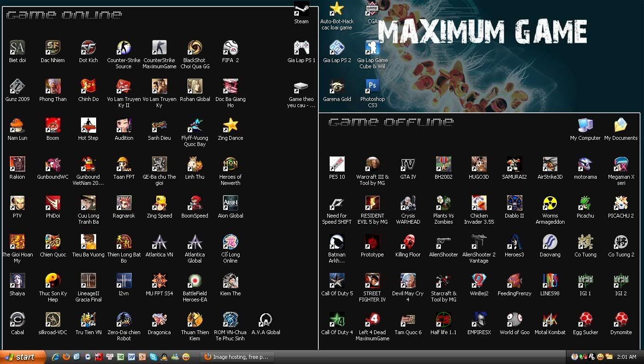The height and width of the screenshot is (364, 644).
Task: Open Game theo yeu cau drive icon
Action: (x=301, y=87)
